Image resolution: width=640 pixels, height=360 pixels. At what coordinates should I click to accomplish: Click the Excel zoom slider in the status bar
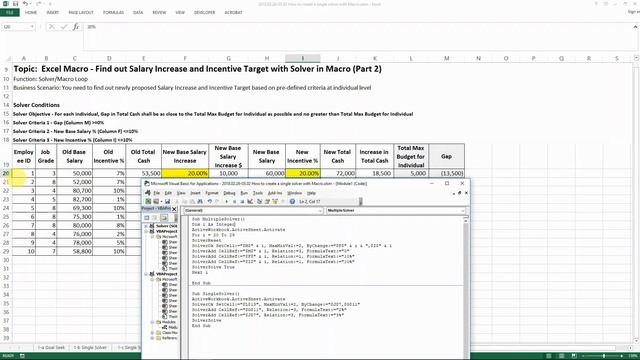pos(603,356)
